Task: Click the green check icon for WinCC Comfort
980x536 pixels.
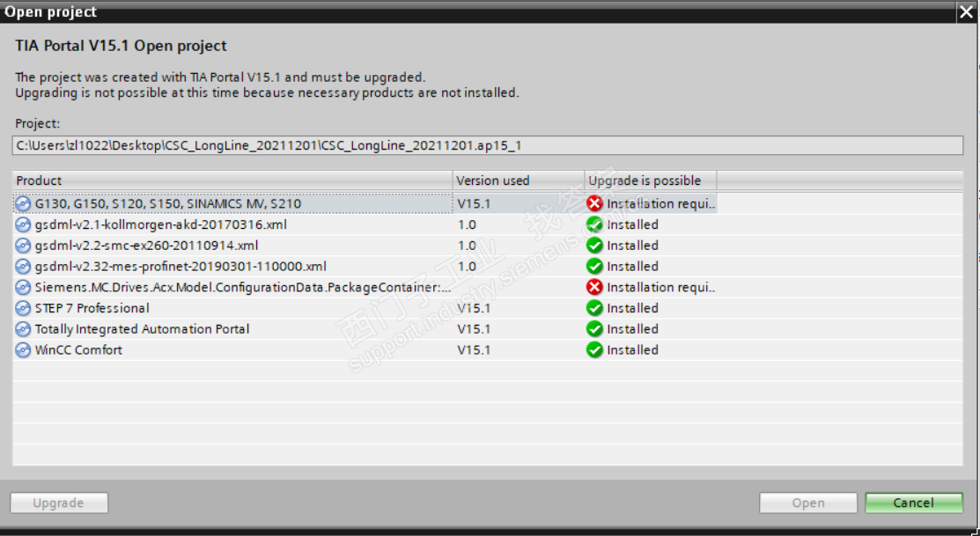Action: pos(594,350)
